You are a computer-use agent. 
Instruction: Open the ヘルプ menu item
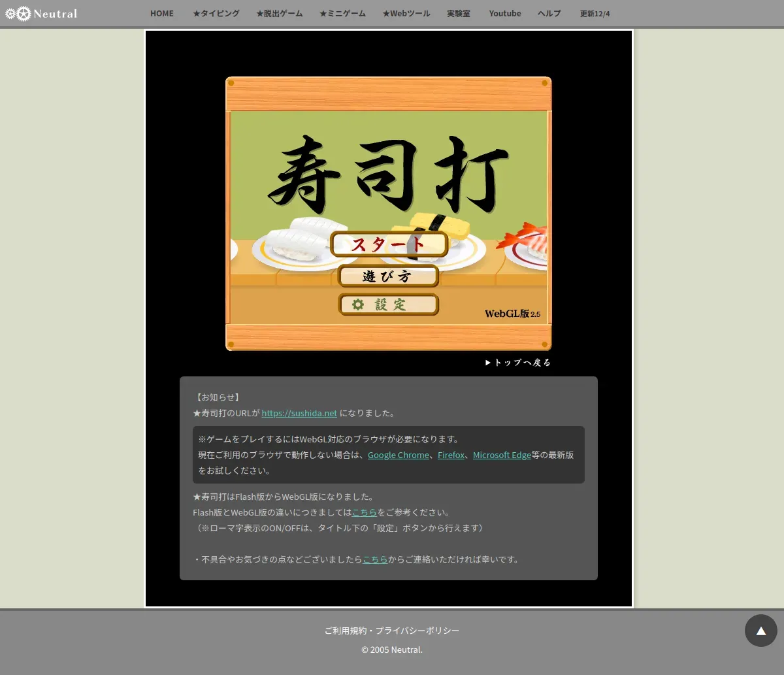click(549, 13)
